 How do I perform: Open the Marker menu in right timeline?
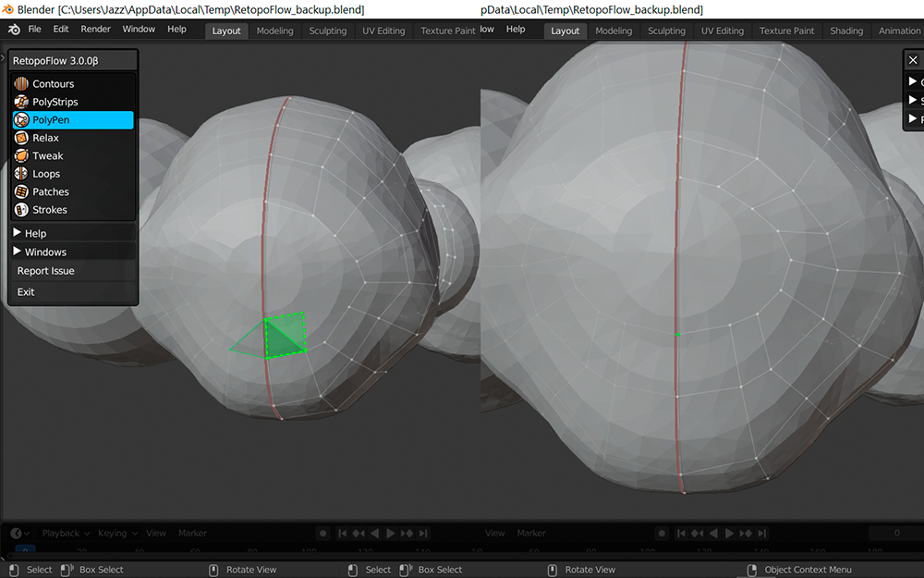click(x=531, y=534)
